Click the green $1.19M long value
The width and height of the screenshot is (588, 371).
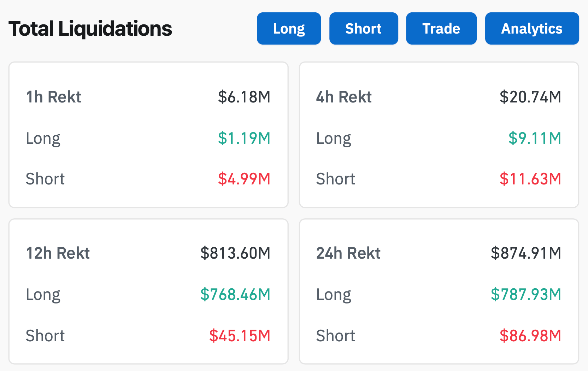(x=244, y=138)
